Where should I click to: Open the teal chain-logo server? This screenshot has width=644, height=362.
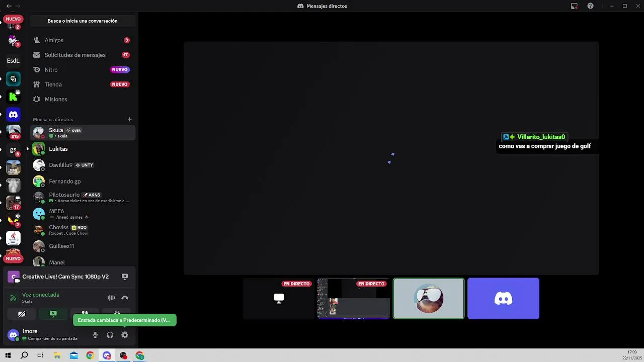pos(13,79)
